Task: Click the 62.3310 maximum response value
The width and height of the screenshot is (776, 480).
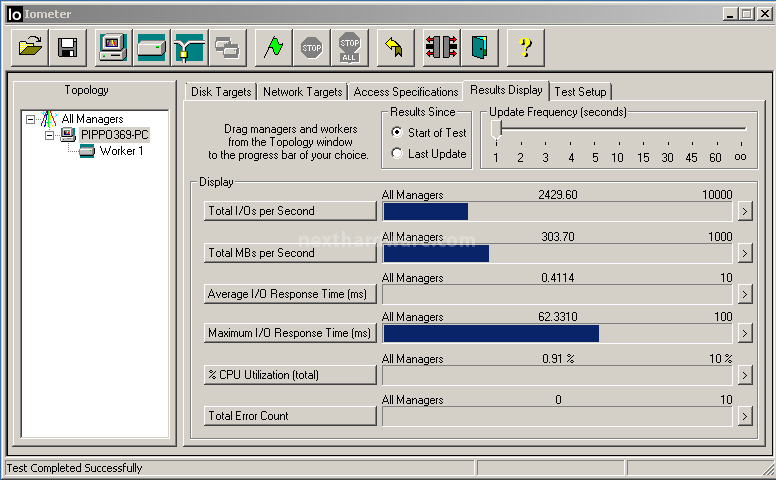Action: [558, 317]
